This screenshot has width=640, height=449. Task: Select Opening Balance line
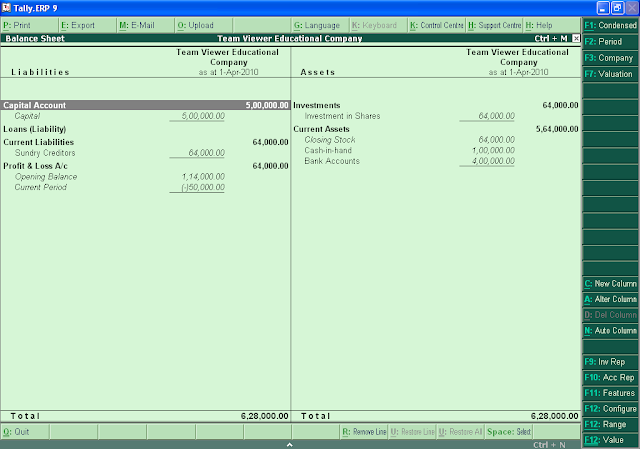click(46, 176)
